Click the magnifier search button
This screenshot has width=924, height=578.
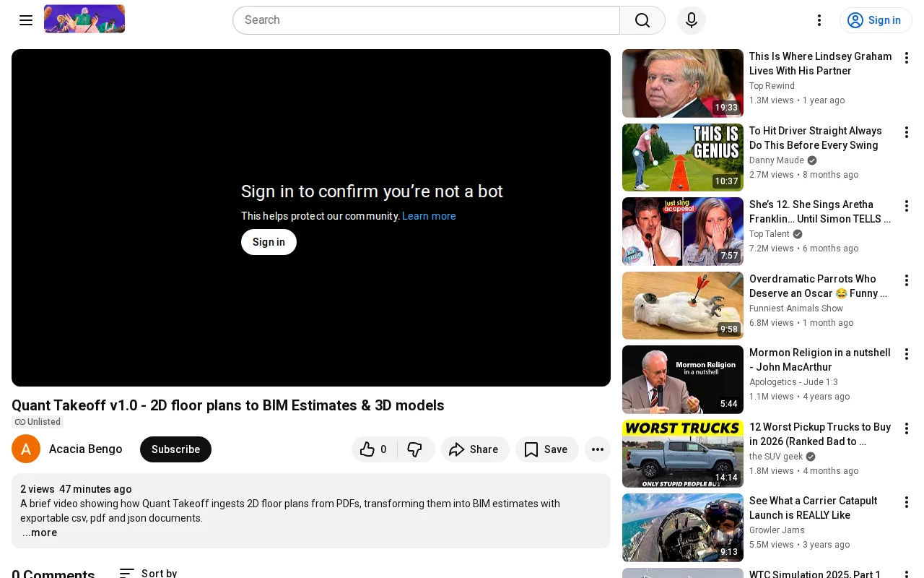pyautogui.click(x=642, y=20)
